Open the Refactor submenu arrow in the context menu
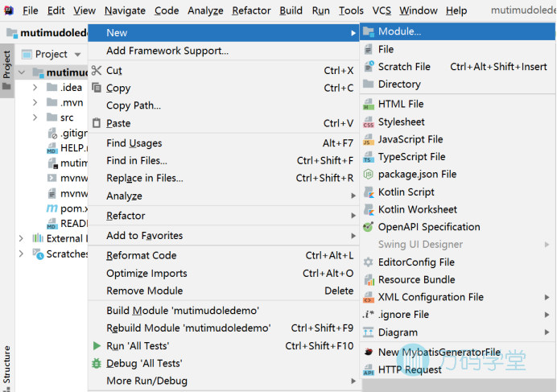 [353, 216]
